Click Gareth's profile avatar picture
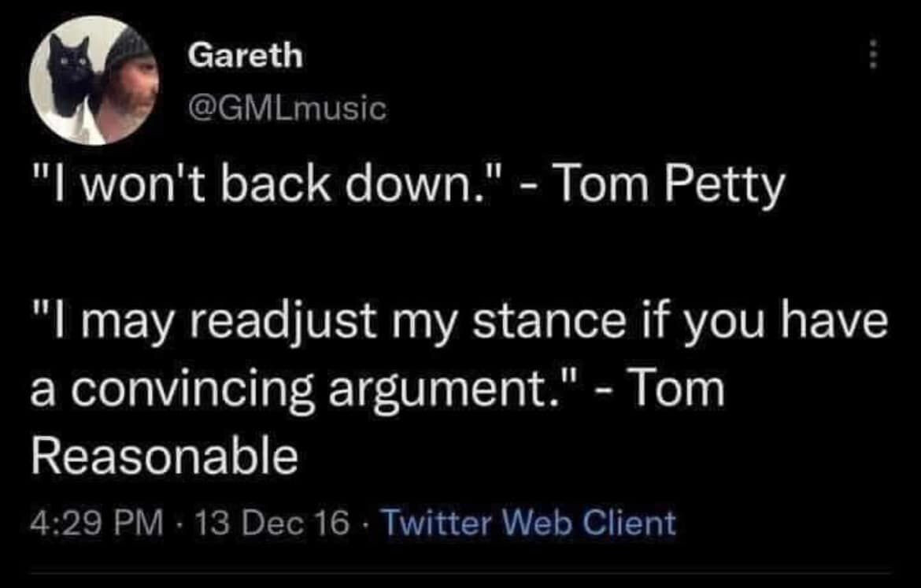 coord(94,80)
